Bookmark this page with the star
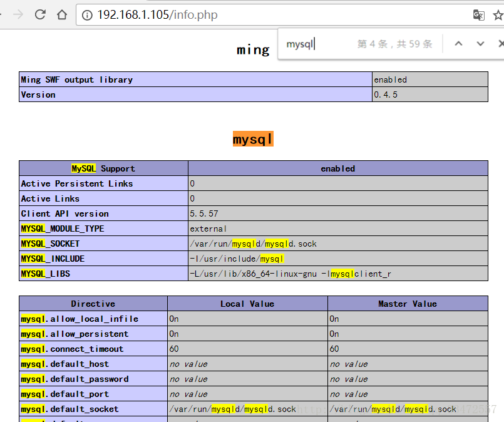Image resolution: width=504 pixels, height=422 pixels. pos(498,15)
